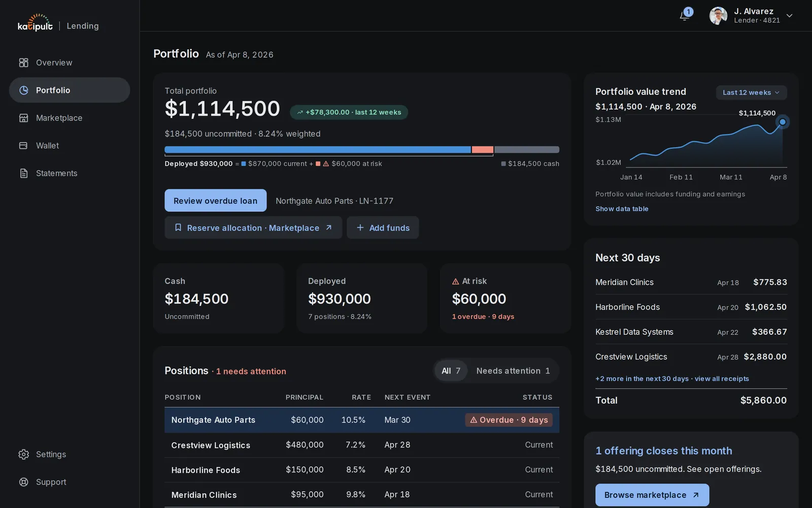
Task: Click Reserve allocation Marketplace button
Action: [253, 228]
